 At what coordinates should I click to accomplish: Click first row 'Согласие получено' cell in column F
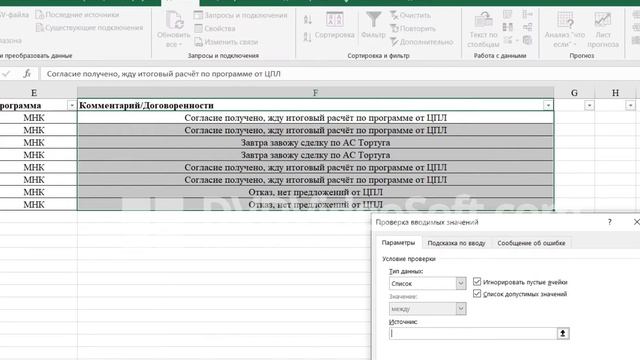tap(316, 118)
